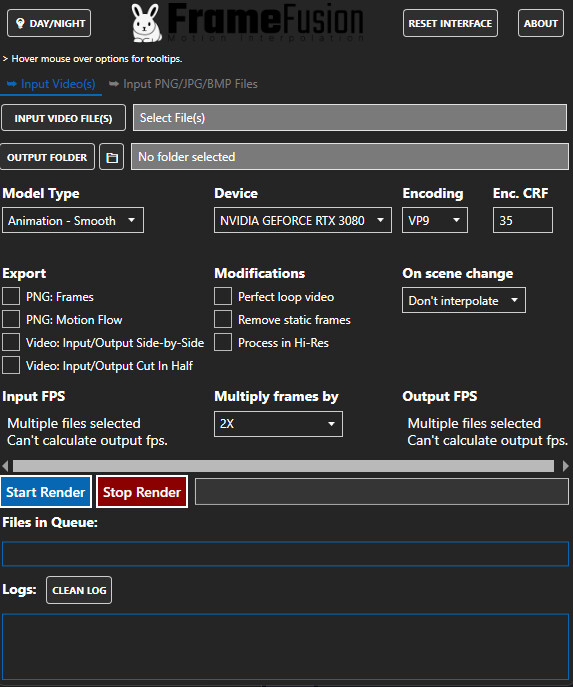
Task: Check Remove static frames
Action: click(223, 320)
